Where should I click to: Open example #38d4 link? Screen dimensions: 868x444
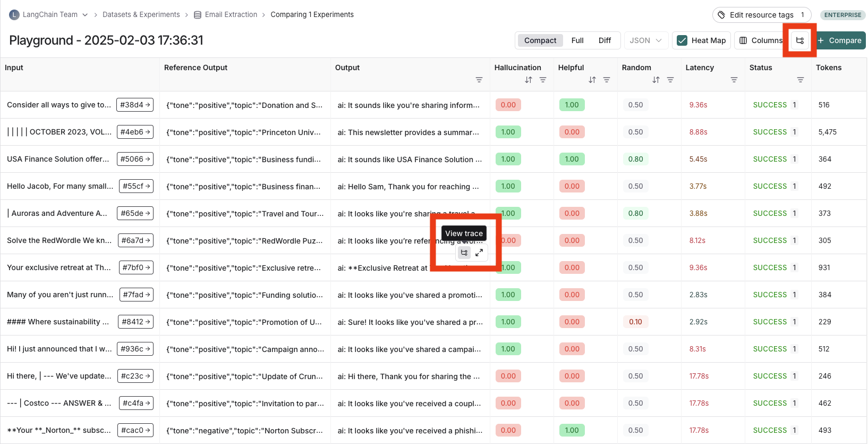pos(135,105)
